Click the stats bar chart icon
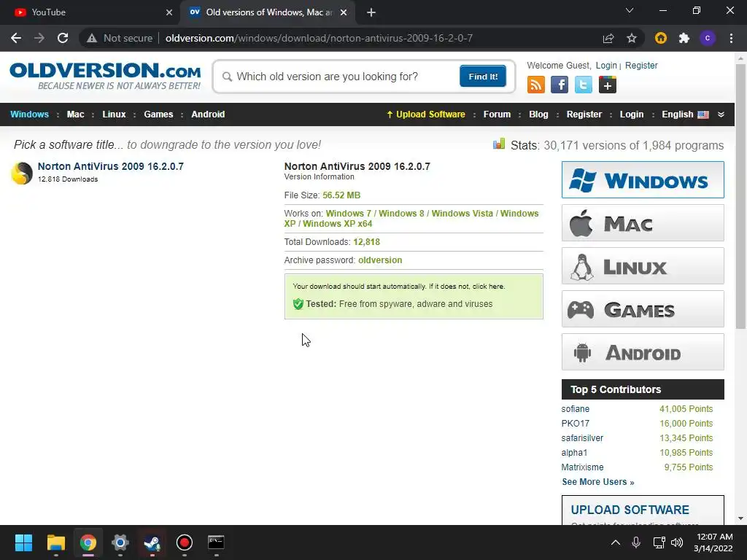Image resolution: width=747 pixels, height=560 pixels. pos(499,144)
